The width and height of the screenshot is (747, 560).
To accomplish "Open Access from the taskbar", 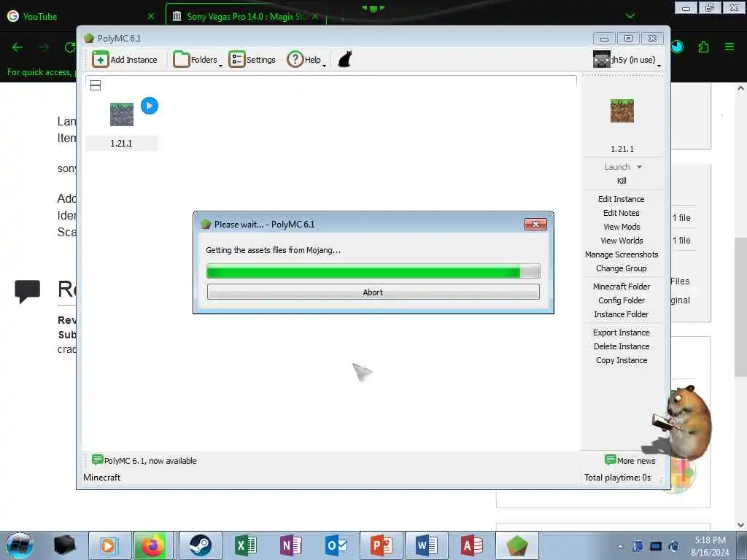I will 472,545.
